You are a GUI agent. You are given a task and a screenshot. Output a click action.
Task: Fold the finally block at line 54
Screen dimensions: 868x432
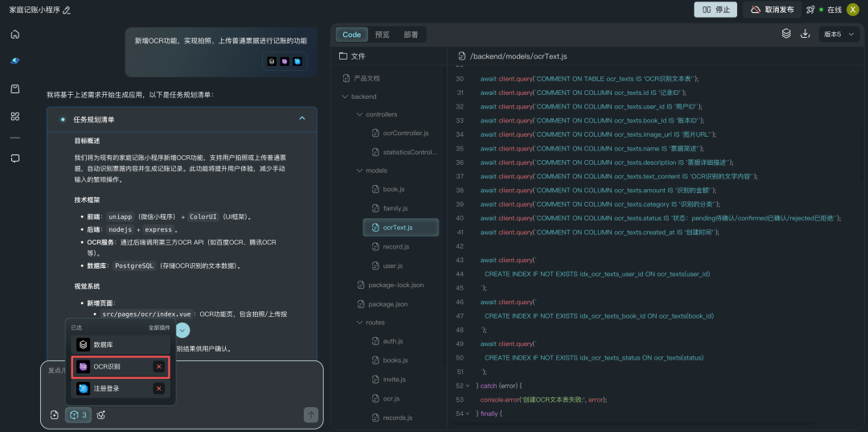(x=469, y=413)
